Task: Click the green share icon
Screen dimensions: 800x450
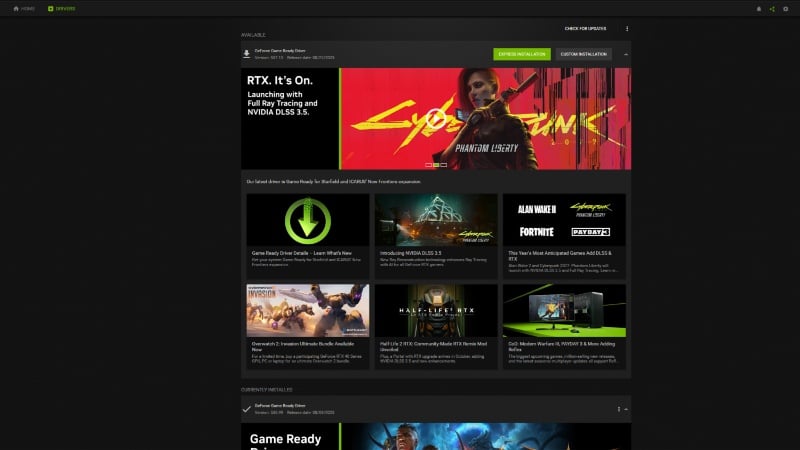Action: [x=772, y=8]
